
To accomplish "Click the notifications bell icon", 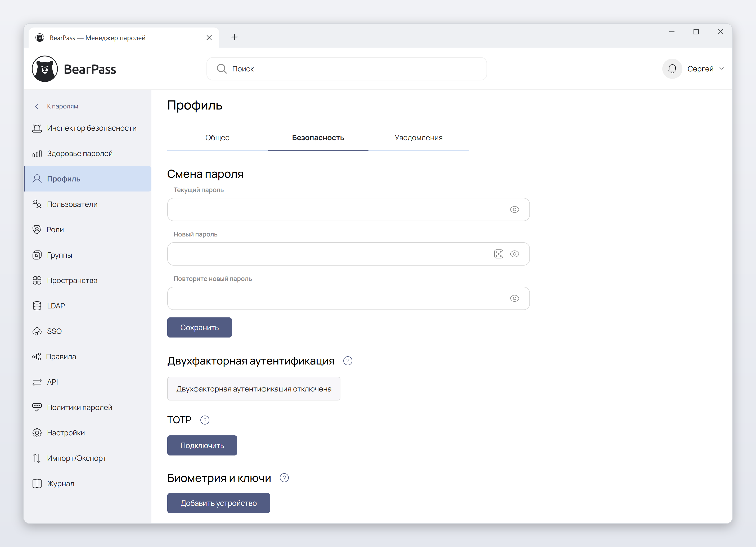I will click(672, 69).
